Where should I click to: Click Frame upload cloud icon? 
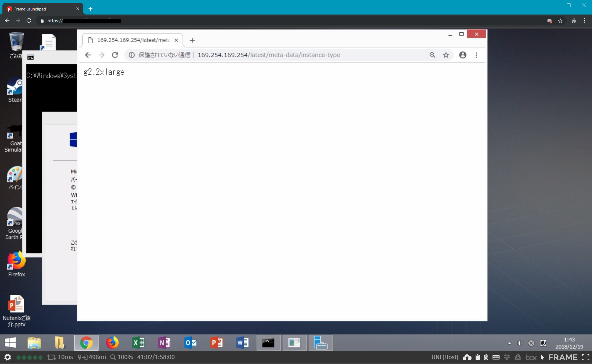(467, 357)
